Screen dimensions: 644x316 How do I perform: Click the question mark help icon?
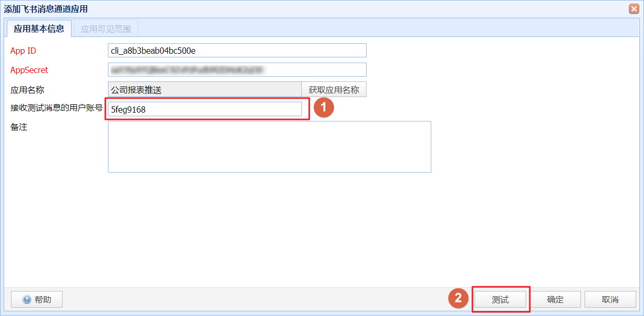tap(27, 299)
